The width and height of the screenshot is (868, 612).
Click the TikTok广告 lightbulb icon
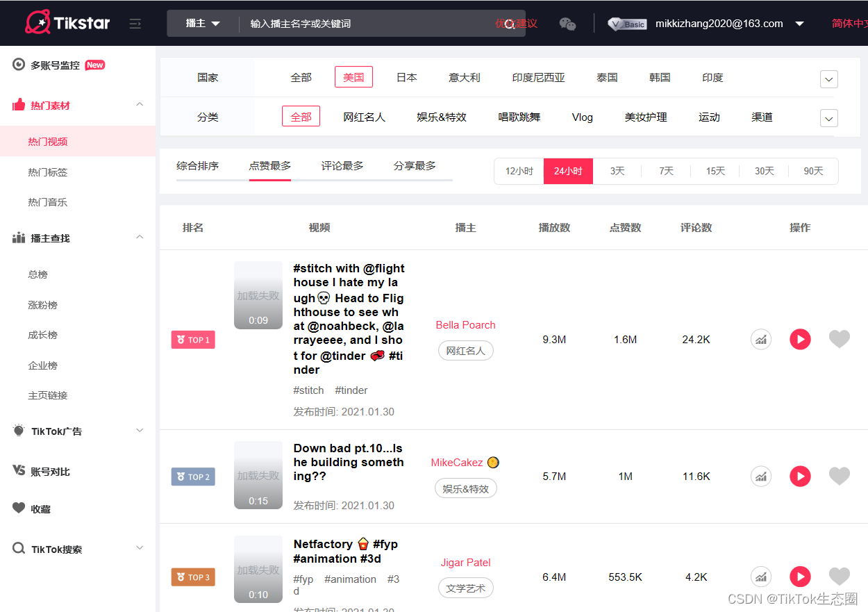pyautogui.click(x=19, y=431)
